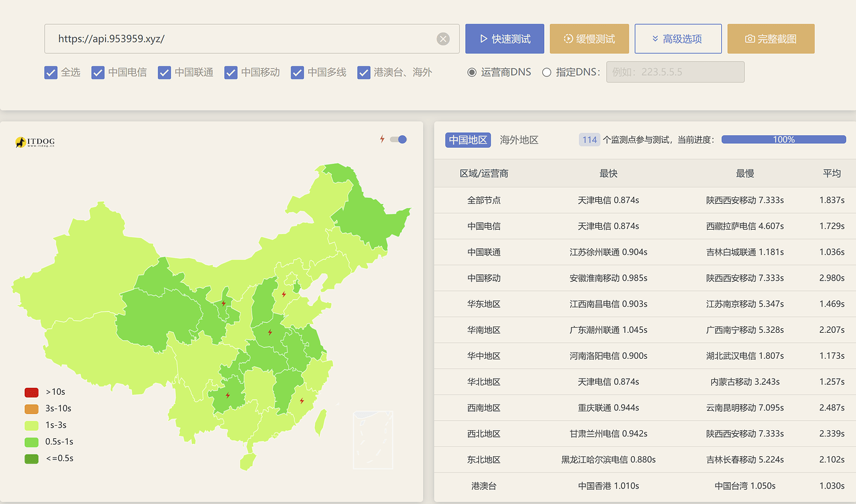Click 云南昆明移动 7.095s cell
Viewport: 856px width, 504px height.
click(745, 408)
